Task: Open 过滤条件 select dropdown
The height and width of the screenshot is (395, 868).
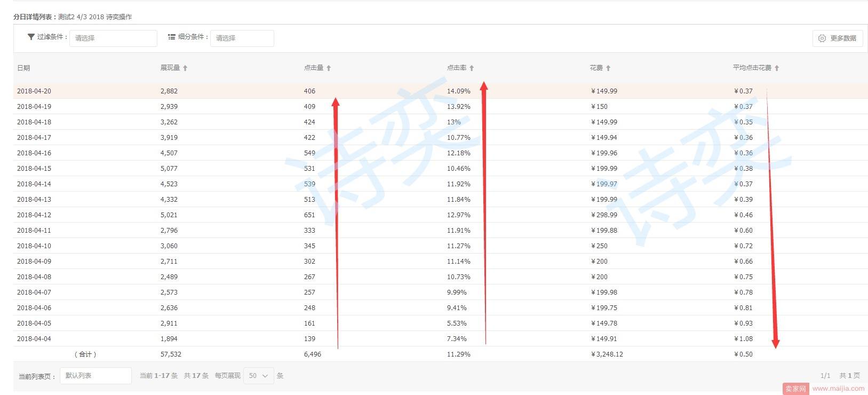Action: pyautogui.click(x=113, y=38)
